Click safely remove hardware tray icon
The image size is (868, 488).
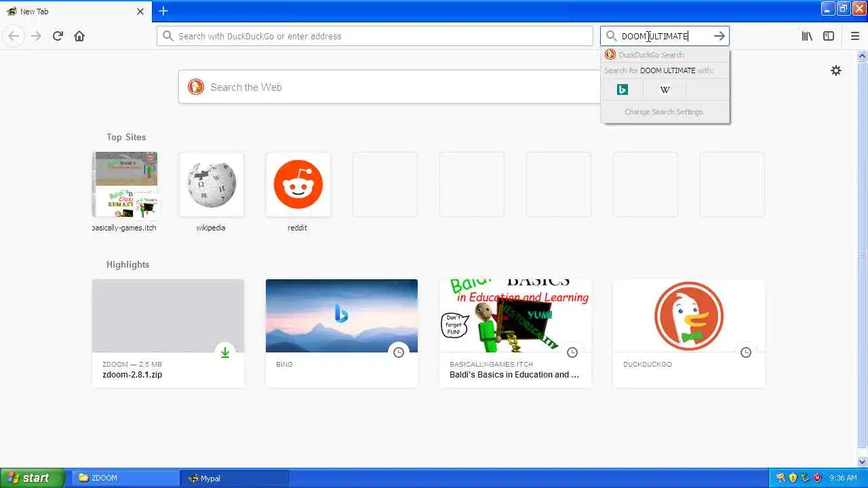coord(805,478)
